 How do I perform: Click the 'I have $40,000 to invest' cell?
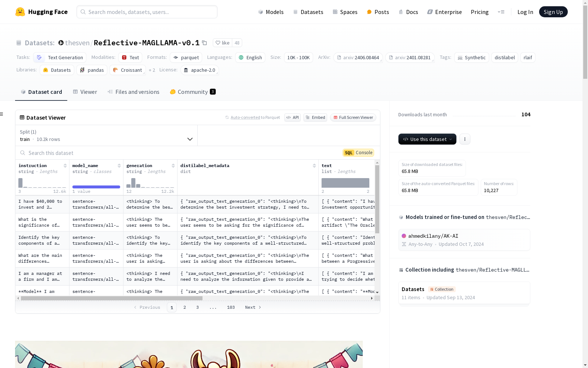pos(42,204)
